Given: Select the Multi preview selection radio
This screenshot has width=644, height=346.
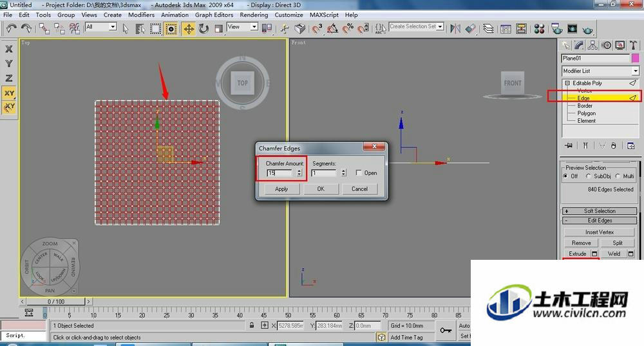Looking at the screenshot, I should [618, 176].
